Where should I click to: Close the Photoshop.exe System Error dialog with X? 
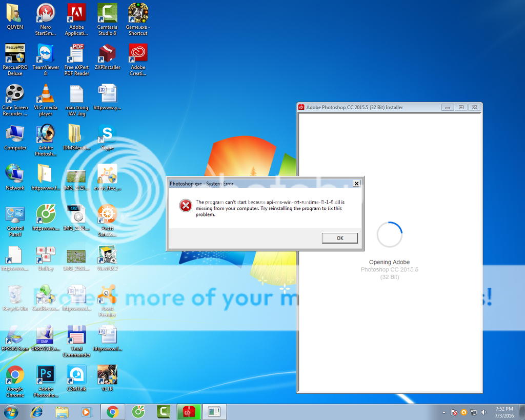356,184
